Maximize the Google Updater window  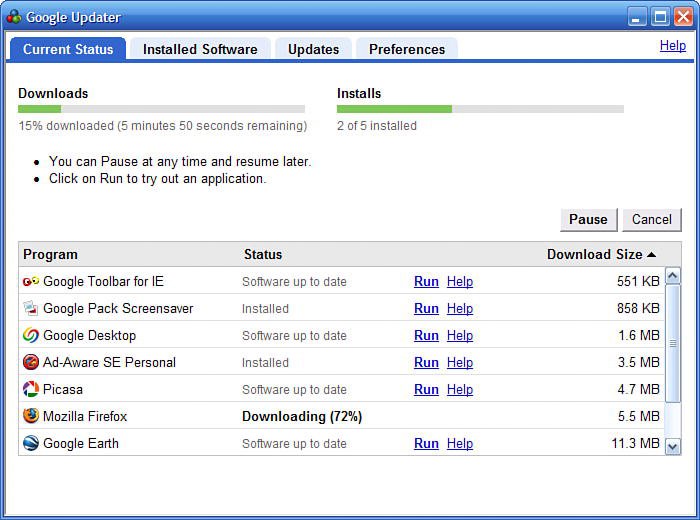[x=660, y=17]
